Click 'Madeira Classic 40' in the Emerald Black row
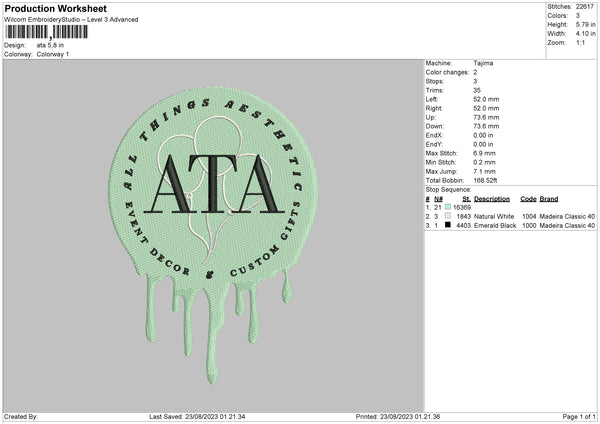The width and height of the screenshot is (600, 424). point(567,226)
